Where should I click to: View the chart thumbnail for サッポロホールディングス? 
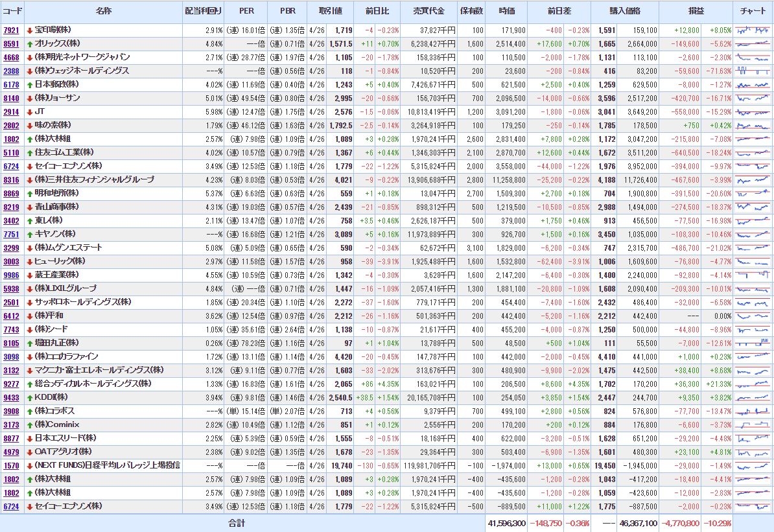753,303
